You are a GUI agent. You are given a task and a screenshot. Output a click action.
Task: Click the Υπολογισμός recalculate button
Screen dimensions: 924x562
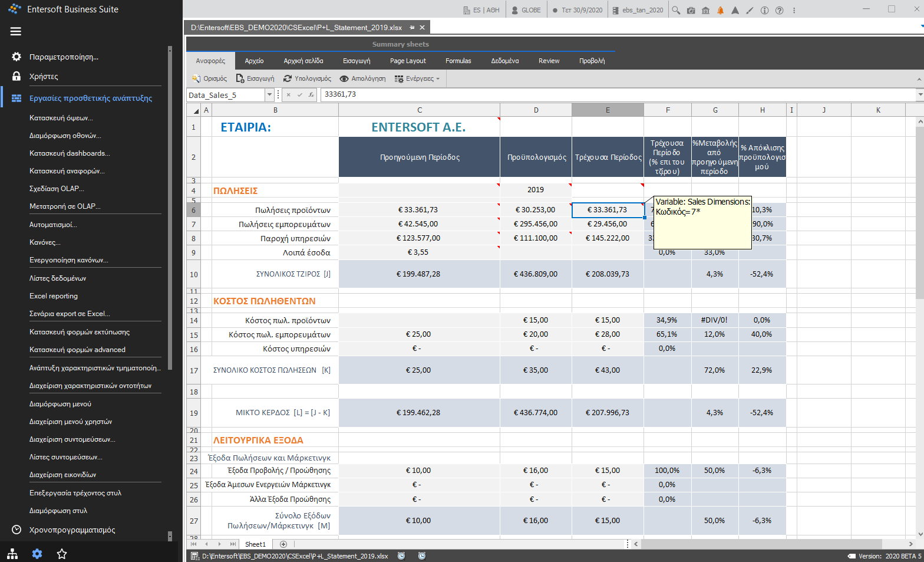pos(307,78)
